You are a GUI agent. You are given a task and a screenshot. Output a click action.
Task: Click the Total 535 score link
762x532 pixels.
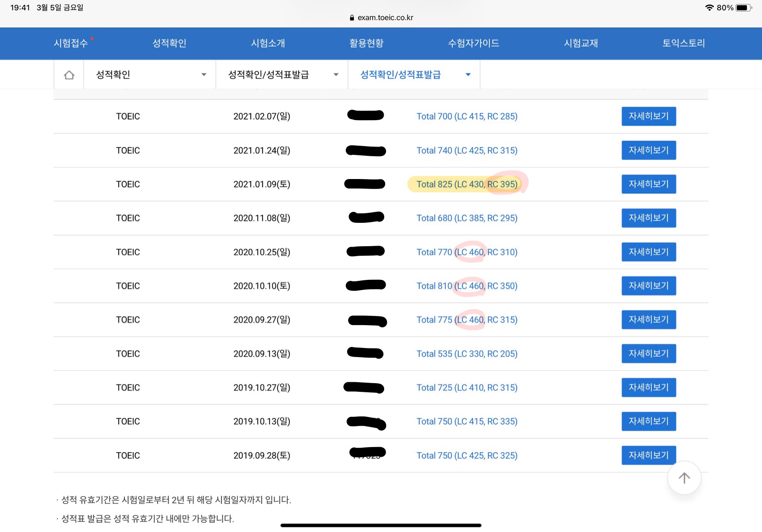[466, 354]
